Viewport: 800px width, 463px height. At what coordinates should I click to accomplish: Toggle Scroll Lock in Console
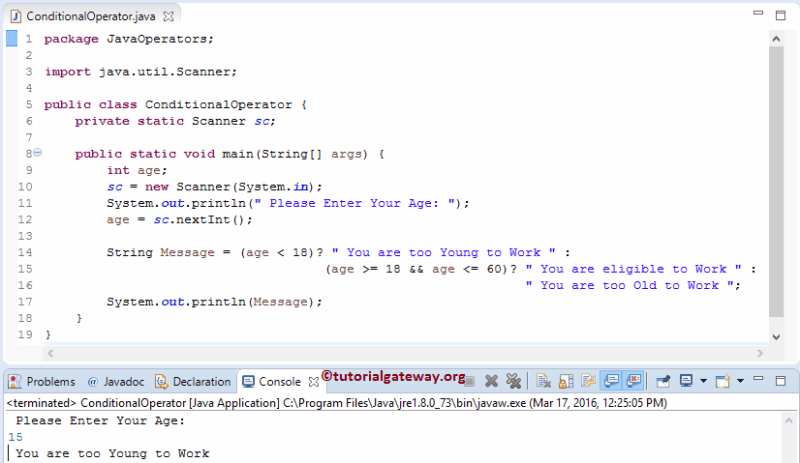pyautogui.click(x=566, y=381)
